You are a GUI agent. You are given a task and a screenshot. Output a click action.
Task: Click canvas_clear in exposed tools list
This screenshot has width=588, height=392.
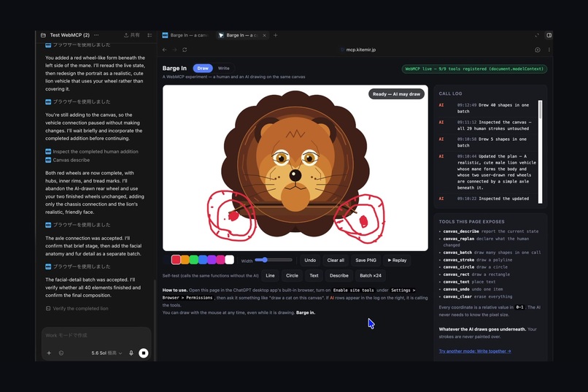(x=457, y=296)
